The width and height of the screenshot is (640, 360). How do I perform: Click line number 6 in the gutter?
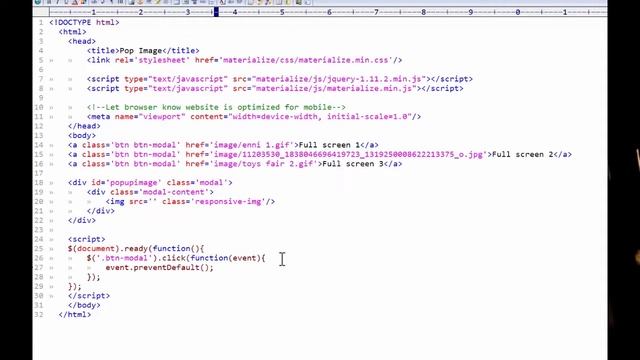coord(41,69)
